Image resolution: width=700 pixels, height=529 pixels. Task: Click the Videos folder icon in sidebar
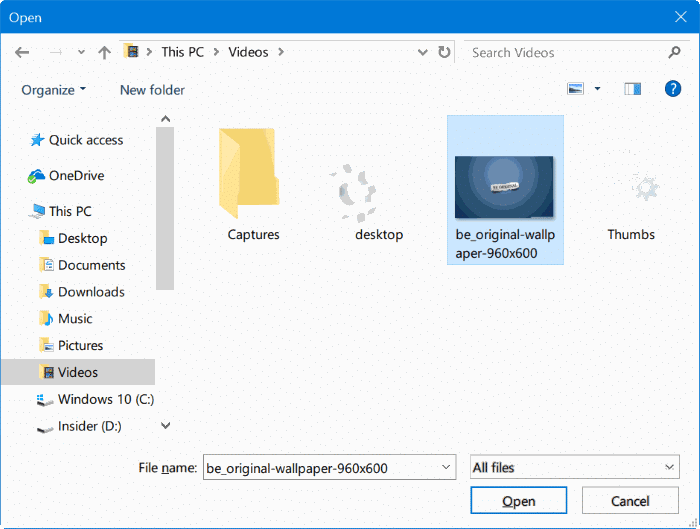point(46,372)
